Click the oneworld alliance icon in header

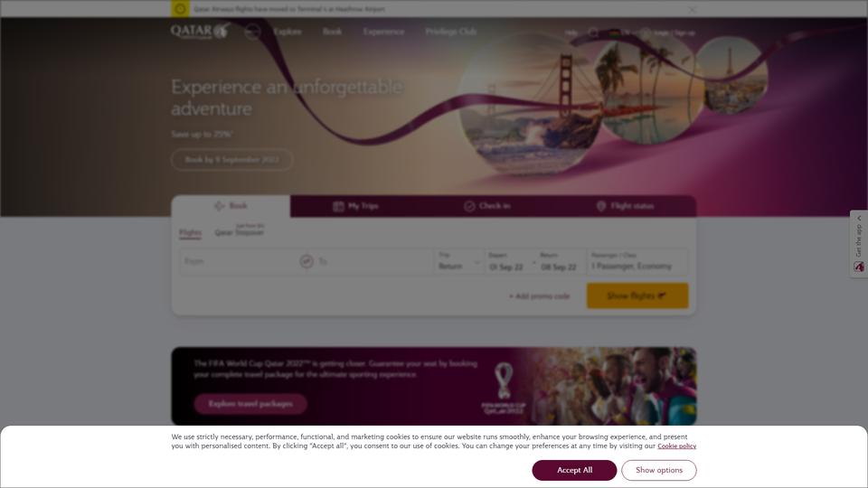252,33
